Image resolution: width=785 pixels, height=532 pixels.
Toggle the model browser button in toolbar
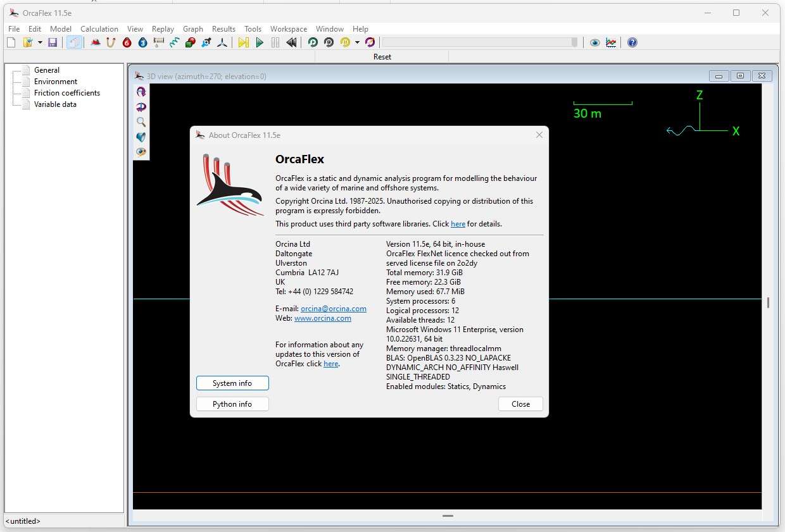(x=75, y=42)
